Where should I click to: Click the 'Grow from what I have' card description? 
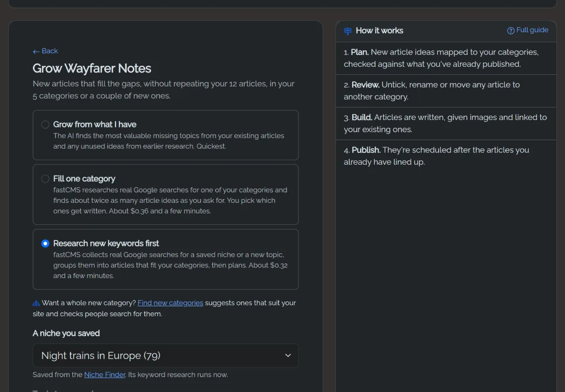pyautogui.click(x=169, y=141)
